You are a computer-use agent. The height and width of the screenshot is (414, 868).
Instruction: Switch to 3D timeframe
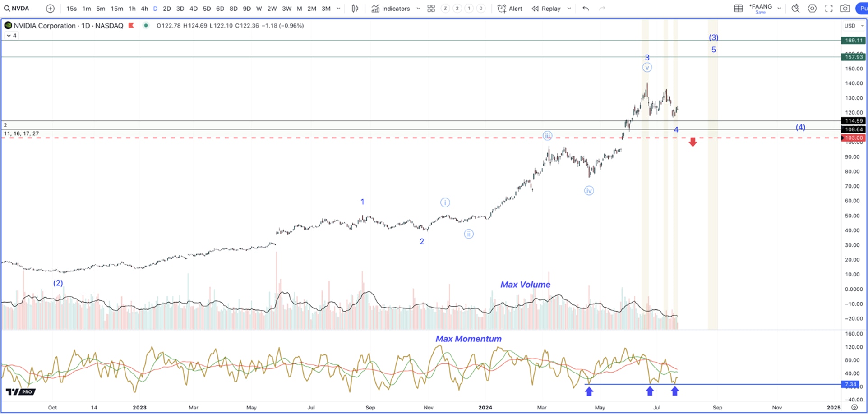[180, 9]
